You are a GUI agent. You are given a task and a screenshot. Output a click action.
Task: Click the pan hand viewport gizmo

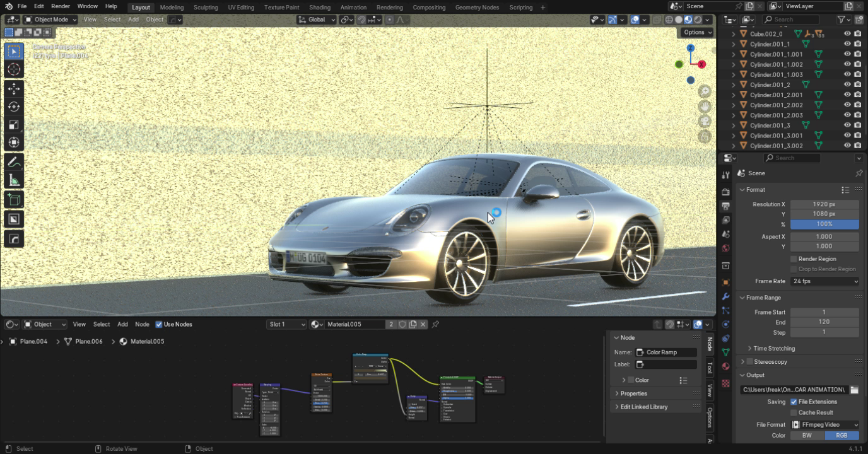point(705,107)
